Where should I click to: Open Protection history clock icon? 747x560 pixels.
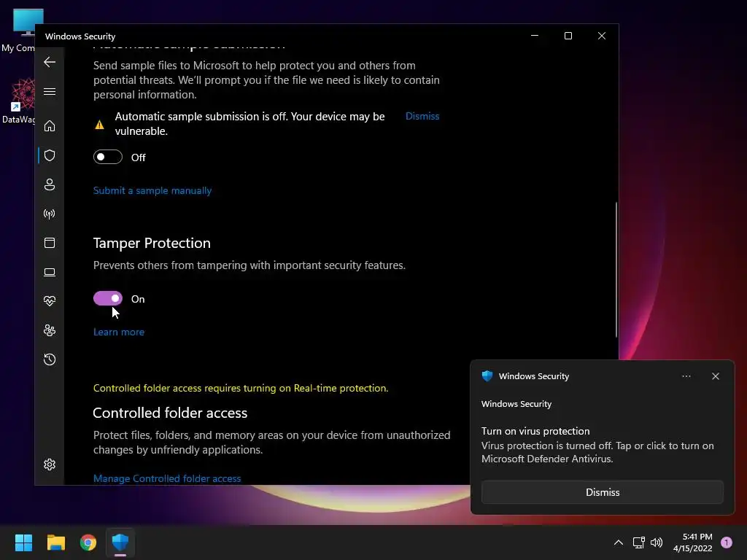pyautogui.click(x=50, y=359)
